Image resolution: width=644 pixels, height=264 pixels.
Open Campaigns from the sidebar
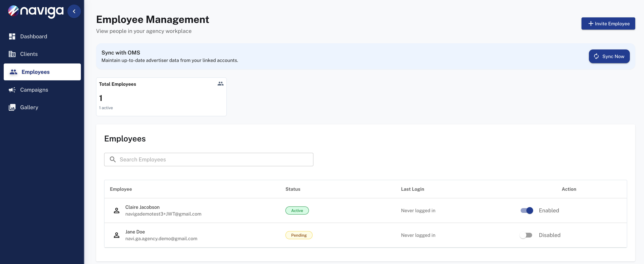click(x=34, y=90)
